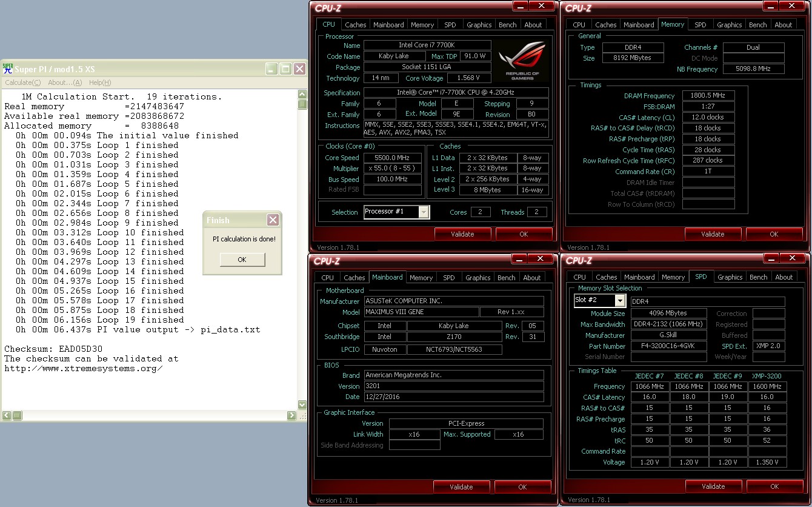
Task: Minimize the Super PI window
Action: click(272, 69)
